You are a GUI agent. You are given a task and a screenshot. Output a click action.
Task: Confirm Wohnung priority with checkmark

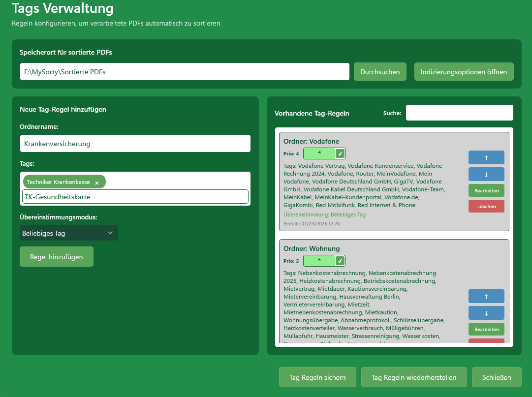click(x=340, y=260)
